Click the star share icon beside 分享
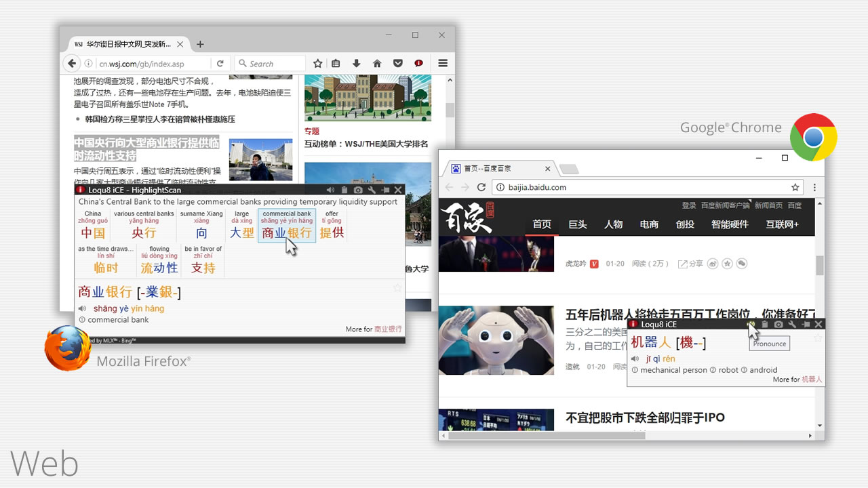This screenshot has height=488, width=868. point(727,263)
